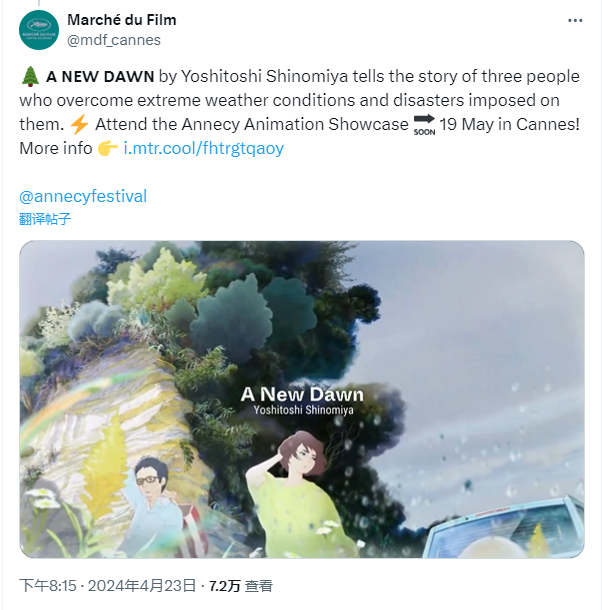Translate the post via 翻译帖子
This screenshot has height=610, width=602.
(x=45, y=219)
